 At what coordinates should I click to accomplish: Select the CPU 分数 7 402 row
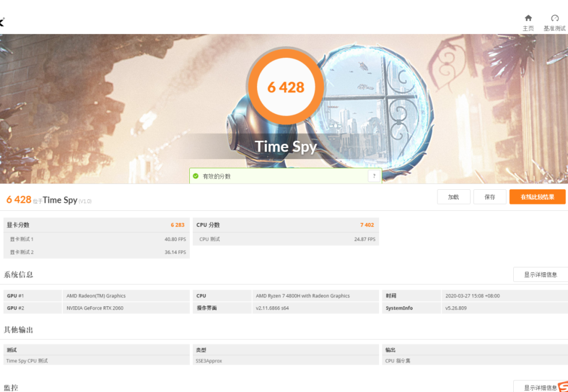(x=286, y=225)
